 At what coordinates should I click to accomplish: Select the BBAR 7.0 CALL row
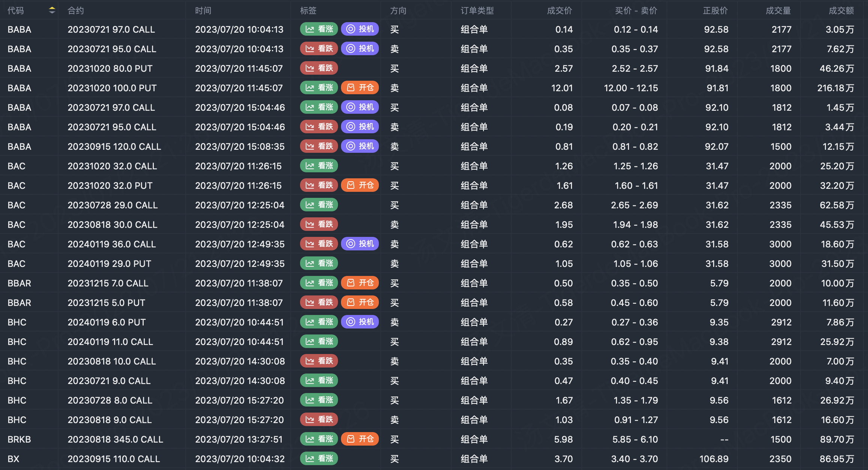coord(108,283)
